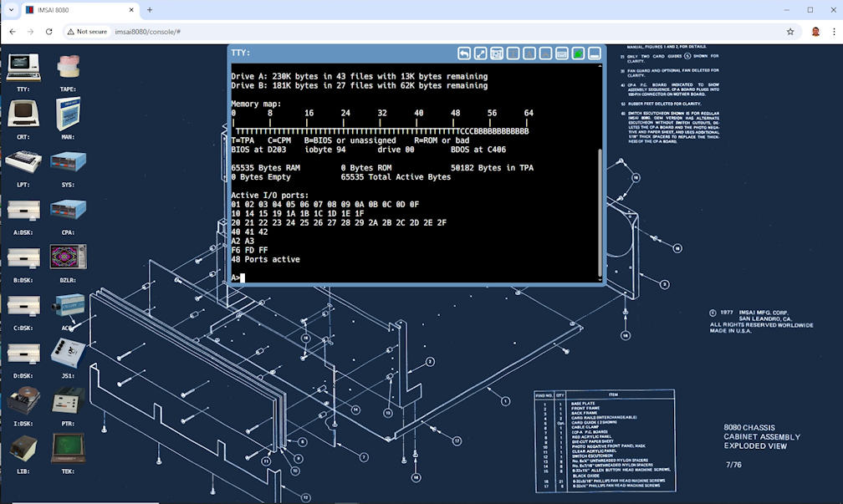This screenshot has height=504, width=843.
Task: Open the TAPE: paper tape icon
Action: pyautogui.click(x=68, y=68)
